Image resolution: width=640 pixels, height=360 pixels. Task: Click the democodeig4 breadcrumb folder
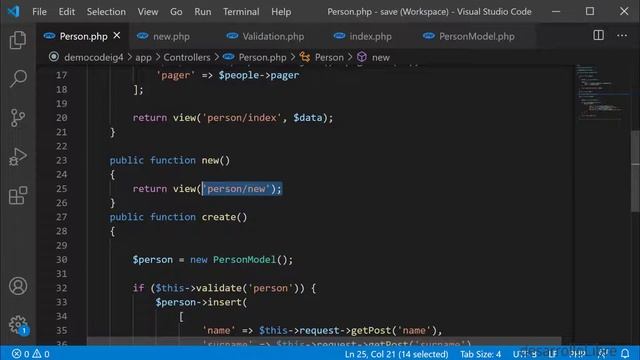click(x=93, y=57)
